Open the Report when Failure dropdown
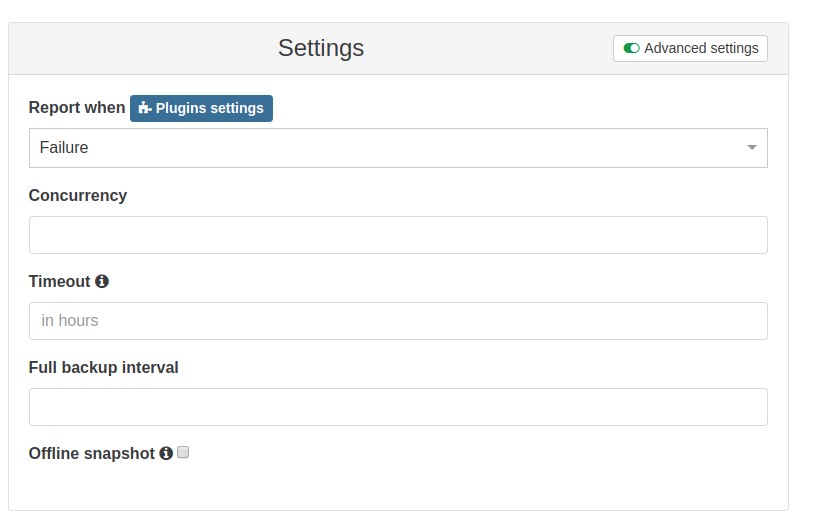817x522 pixels. tap(398, 148)
